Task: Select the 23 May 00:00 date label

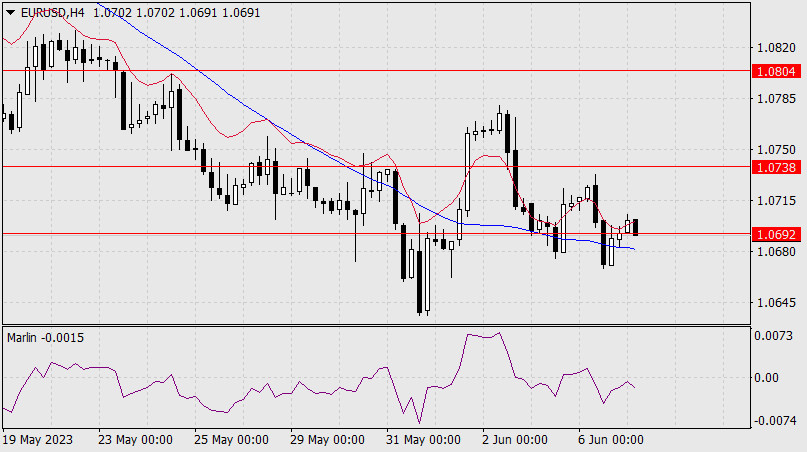Action: point(137,440)
